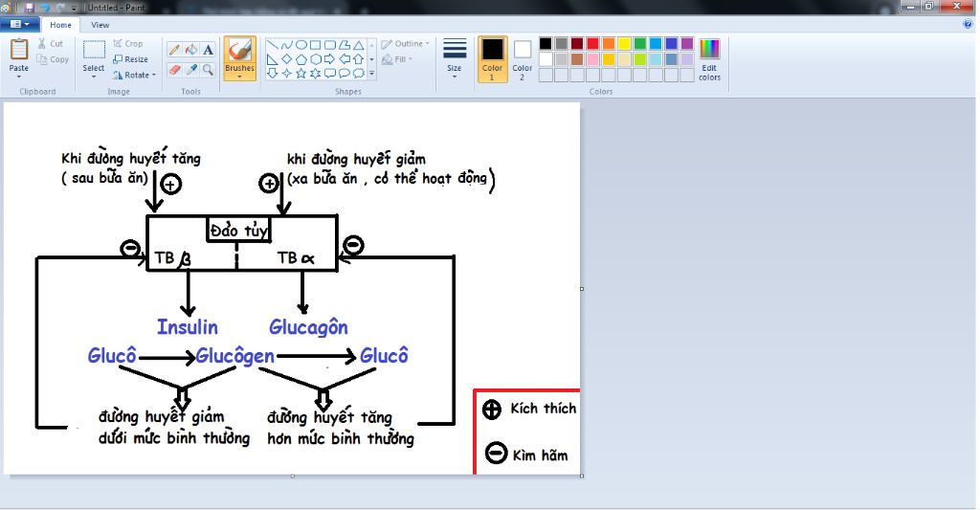Click the Undo arrow in title bar

click(x=45, y=8)
